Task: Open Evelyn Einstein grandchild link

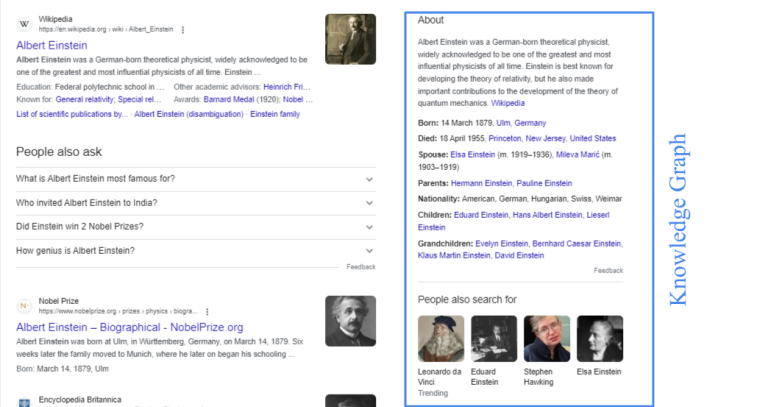Action: click(502, 243)
